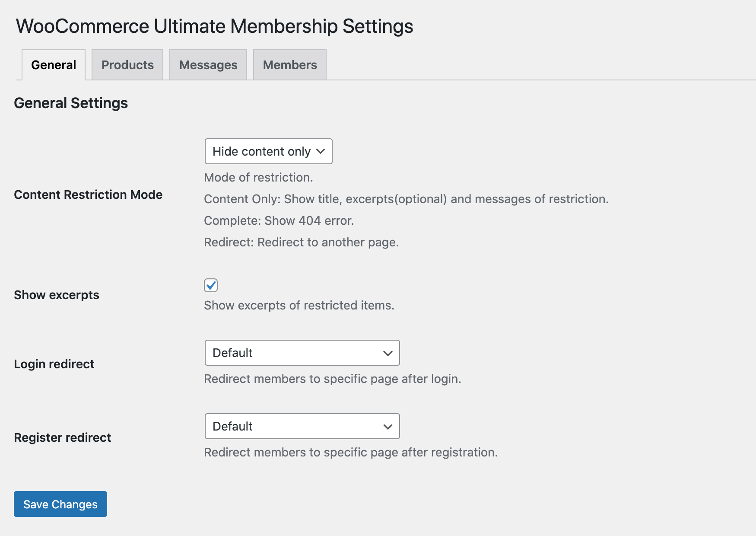The image size is (756, 536).
Task: Switch to the Products tab
Action: pos(127,64)
